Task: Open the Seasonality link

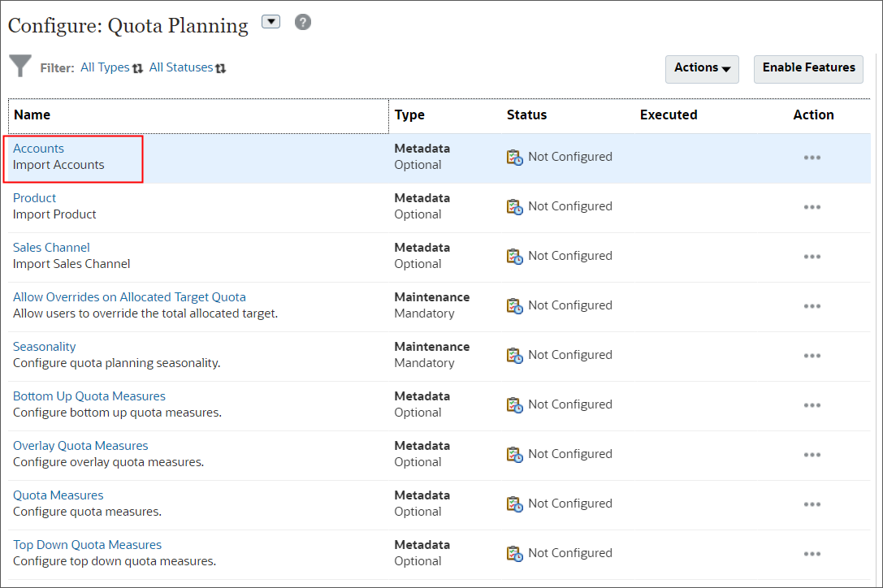Action: coord(45,347)
